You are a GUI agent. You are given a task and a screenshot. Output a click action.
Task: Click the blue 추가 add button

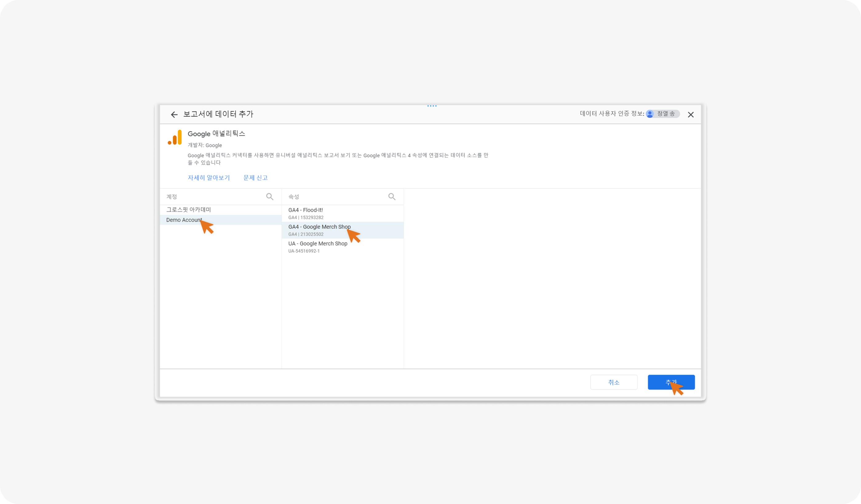[x=671, y=382]
